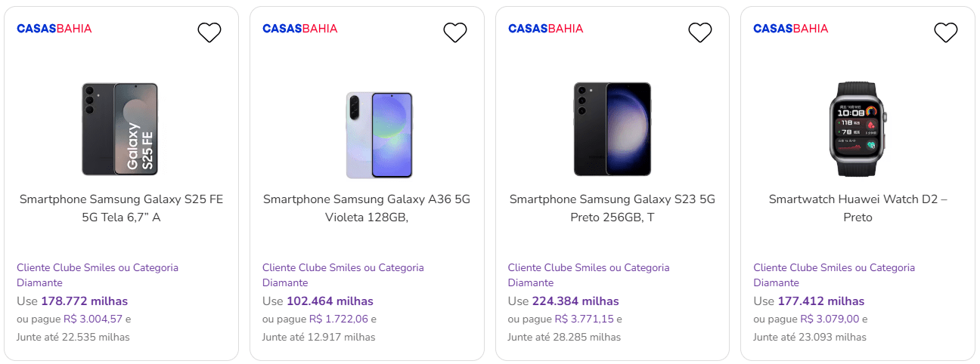This screenshot has width=980, height=364.
Task: Open the Smartphone Samsung Galaxy S25 FE title
Action: click(x=121, y=208)
